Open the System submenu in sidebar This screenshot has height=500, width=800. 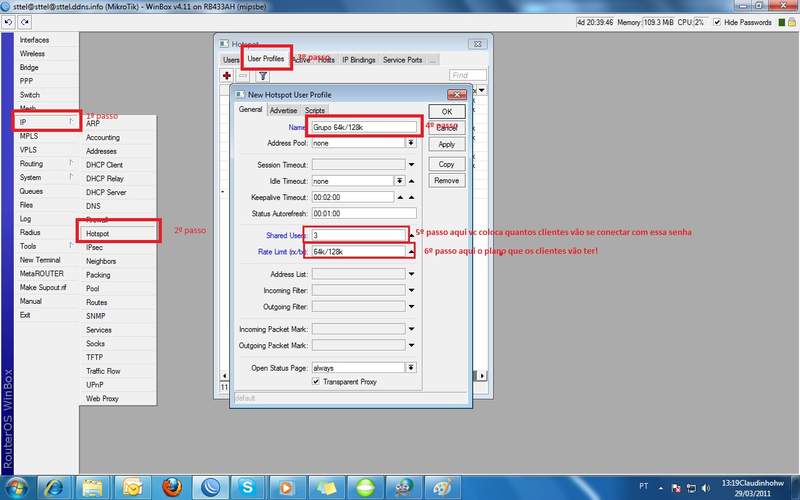(47, 178)
